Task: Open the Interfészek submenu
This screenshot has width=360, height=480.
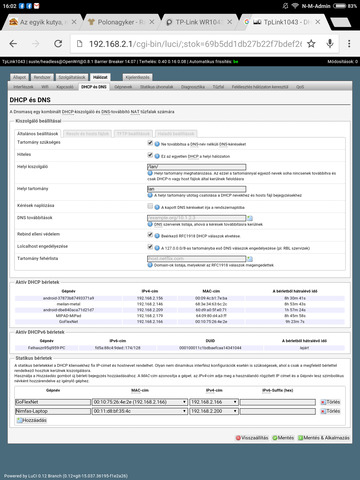Action: pyautogui.click(x=23, y=87)
